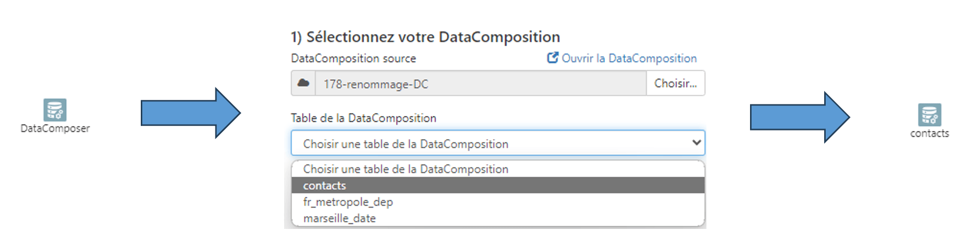Viewport: 980px width, 249px height.
Task: Choose the highlighted contacts option in the list
Action: tap(325, 186)
